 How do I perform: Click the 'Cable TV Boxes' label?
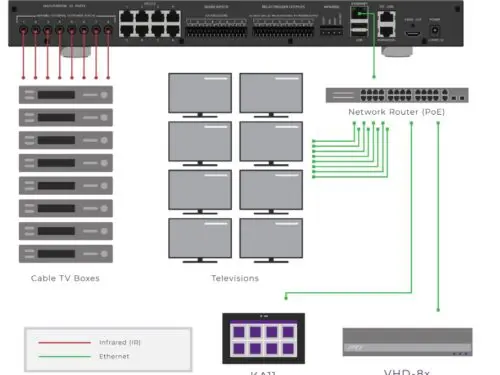65,278
